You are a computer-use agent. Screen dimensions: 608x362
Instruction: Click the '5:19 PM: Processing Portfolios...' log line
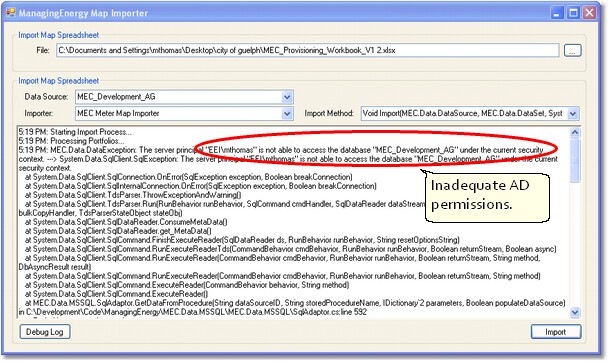72,141
